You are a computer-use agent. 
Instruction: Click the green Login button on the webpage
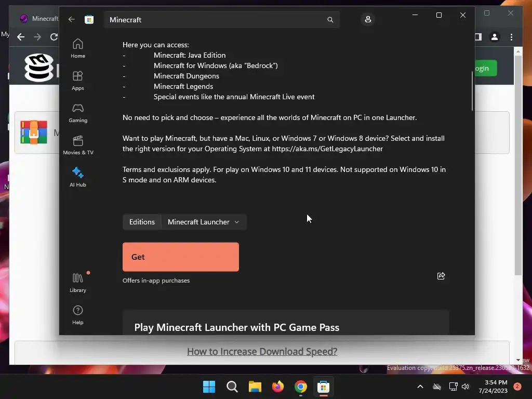(486, 68)
